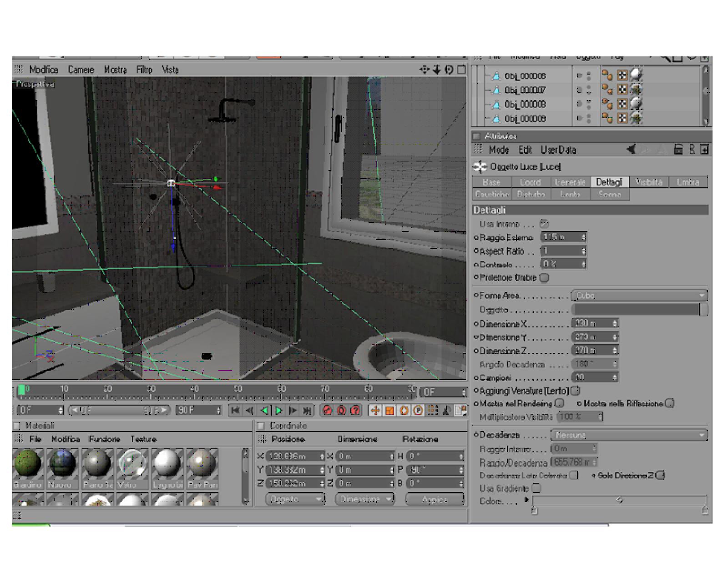Toggle the Mostra nel Rendering checkbox
Screen dimensions: 728x582
560,403
